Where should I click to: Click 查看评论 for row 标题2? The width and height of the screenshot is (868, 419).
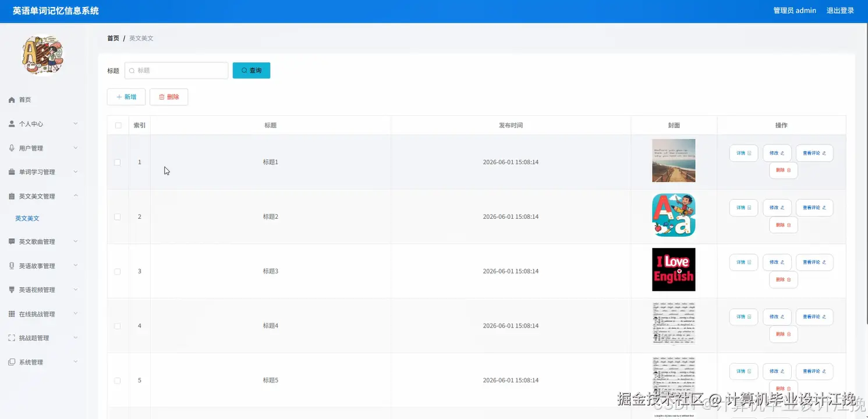(814, 208)
